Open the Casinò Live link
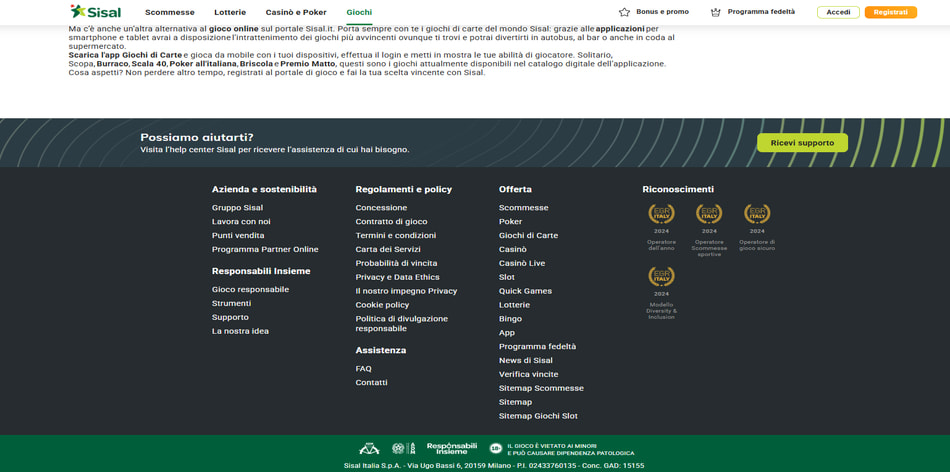The image size is (950, 472). (522, 264)
